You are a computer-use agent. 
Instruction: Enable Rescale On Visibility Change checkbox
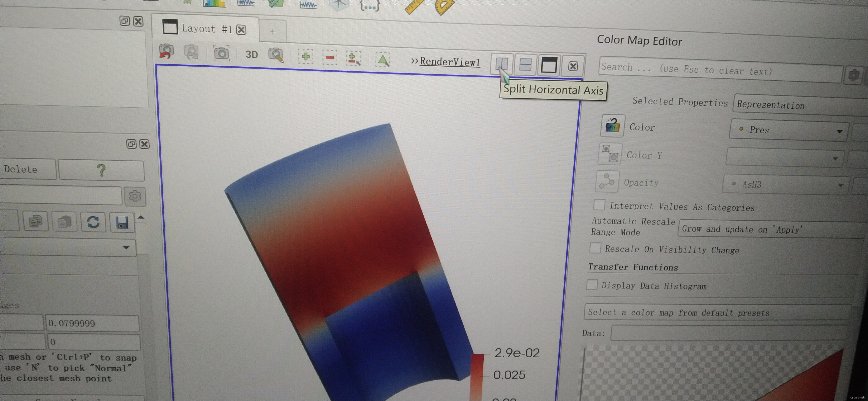click(595, 247)
